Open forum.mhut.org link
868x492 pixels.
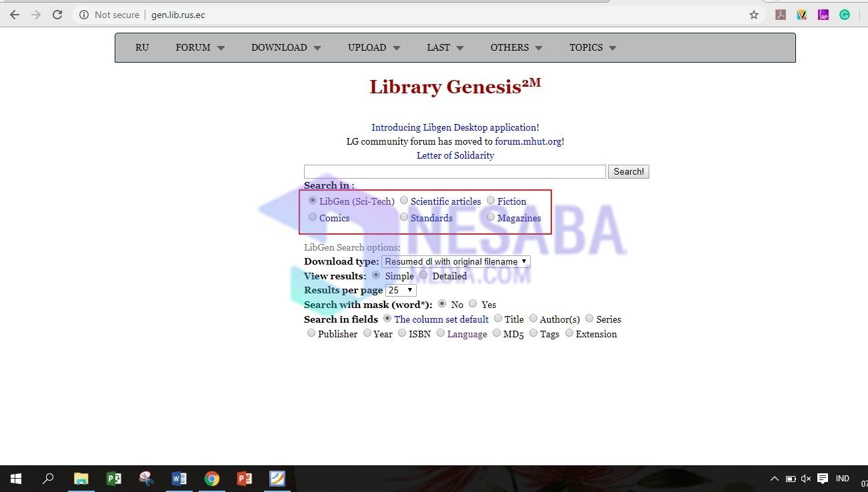(528, 141)
